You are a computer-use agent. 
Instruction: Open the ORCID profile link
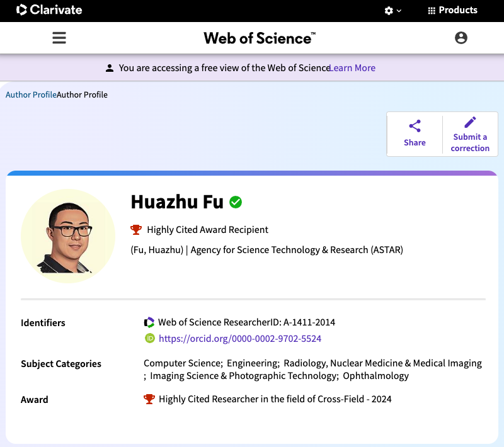(240, 339)
